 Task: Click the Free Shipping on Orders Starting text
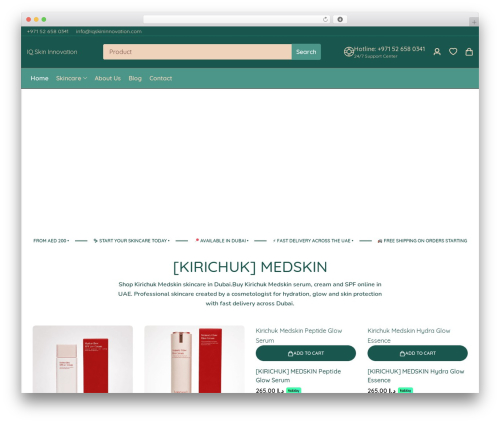point(422,241)
